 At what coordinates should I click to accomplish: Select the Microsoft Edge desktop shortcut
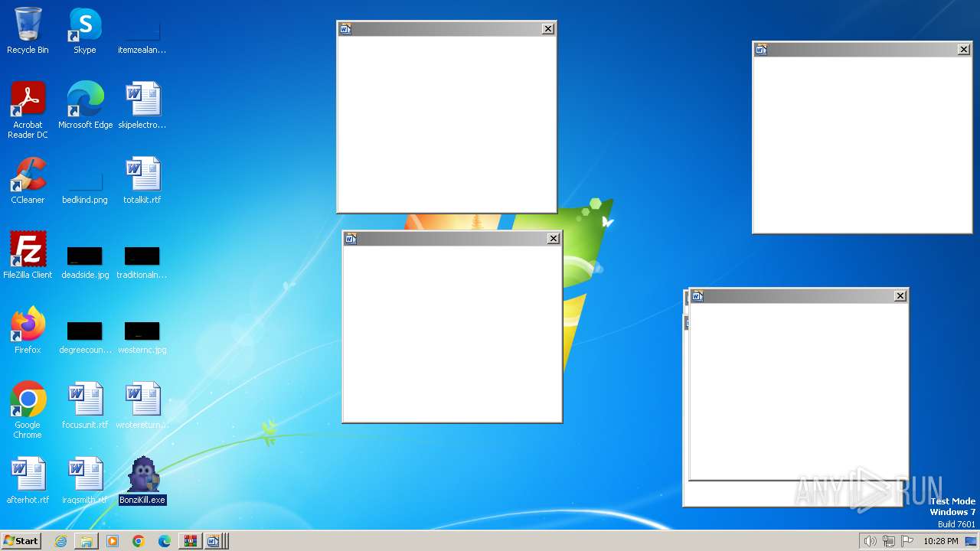pos(85,106)
